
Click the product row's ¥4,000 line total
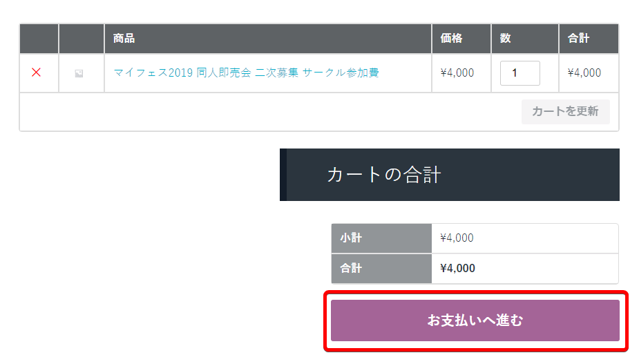584,73
